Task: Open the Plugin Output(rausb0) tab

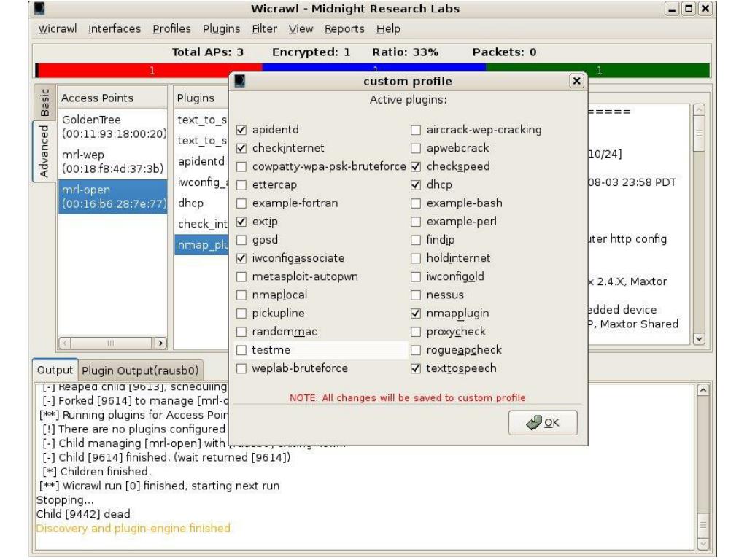Action: tap(140, 371)
